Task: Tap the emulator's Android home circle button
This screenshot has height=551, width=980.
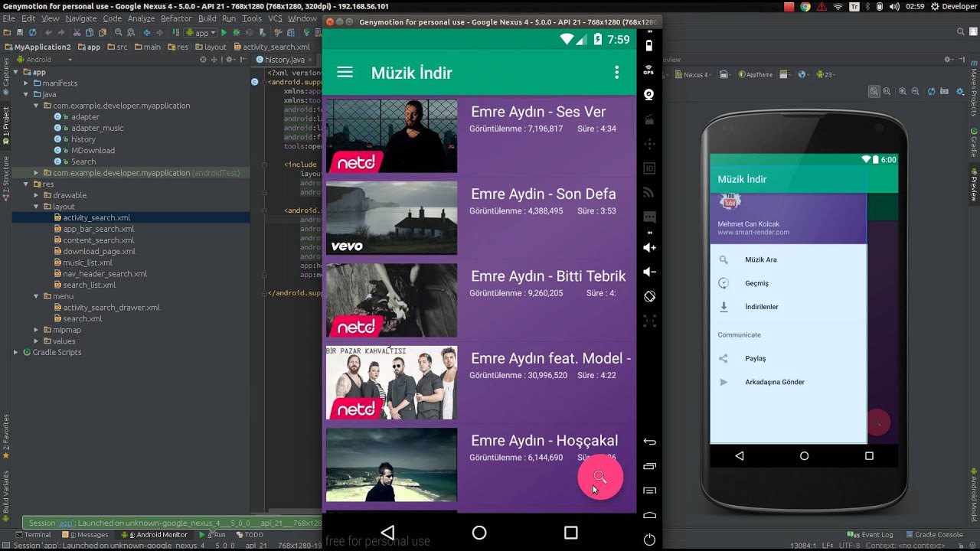Action: 479,532
